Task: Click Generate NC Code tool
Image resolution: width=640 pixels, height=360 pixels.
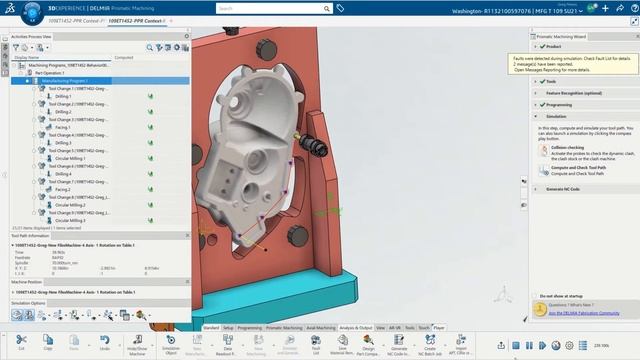Action: coord(399,345)
